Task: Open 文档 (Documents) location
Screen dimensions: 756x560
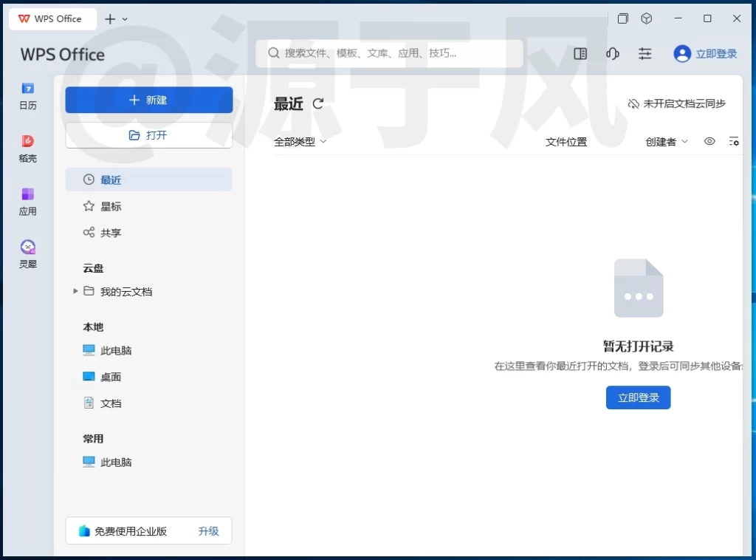Action: 111,403
